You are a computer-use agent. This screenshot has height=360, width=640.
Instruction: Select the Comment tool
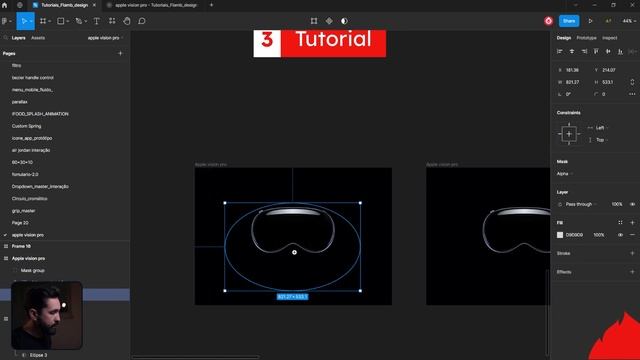(142, 21)
